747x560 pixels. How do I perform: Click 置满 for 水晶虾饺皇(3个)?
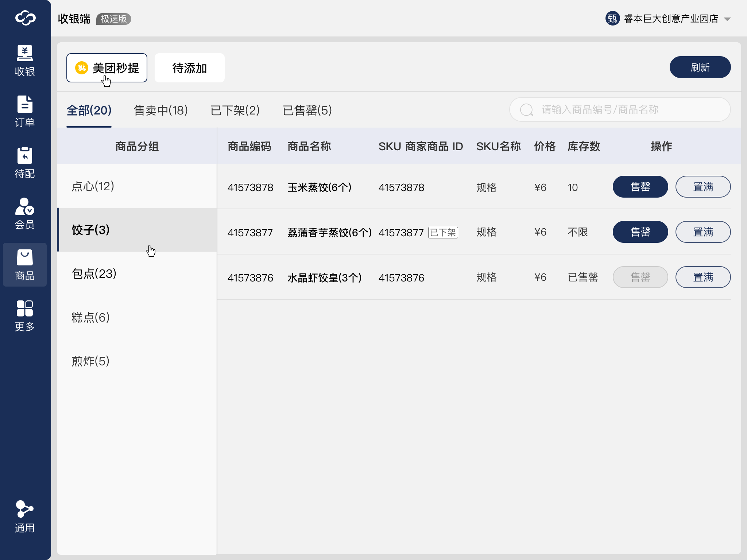703,277
